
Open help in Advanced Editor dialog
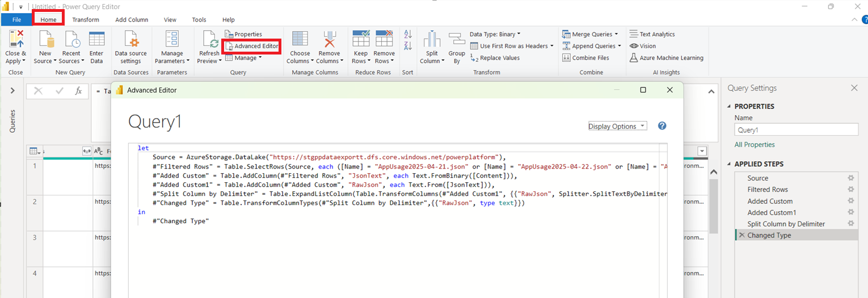pos(661,126)
